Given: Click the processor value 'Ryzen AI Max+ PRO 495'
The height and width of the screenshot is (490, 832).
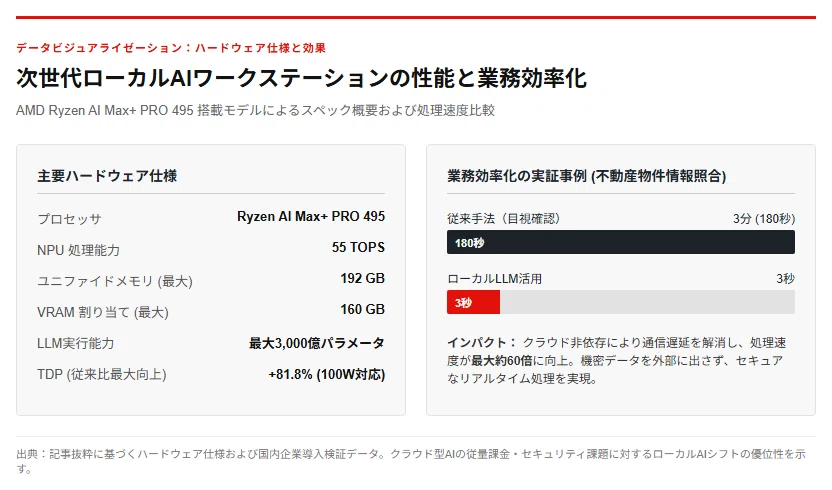Looking at the screenshot, I should click(x=311, y=217).
